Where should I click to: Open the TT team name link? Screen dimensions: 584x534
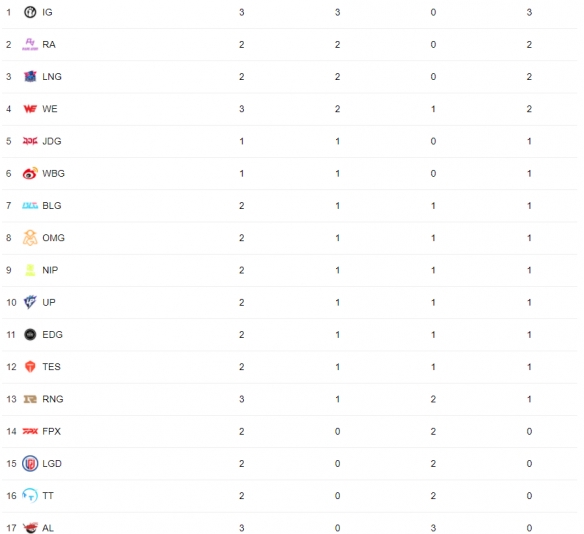[48, 496]
